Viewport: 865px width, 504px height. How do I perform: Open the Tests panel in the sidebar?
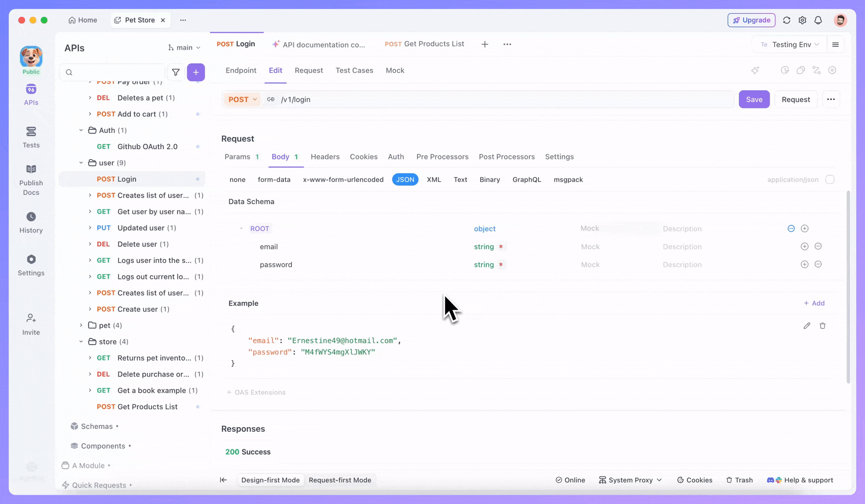tap(31, 137)
